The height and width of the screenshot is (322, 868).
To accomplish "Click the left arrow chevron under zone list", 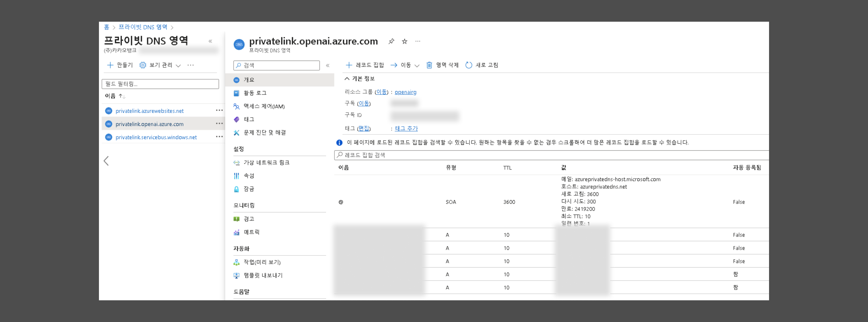I will click(106, 161).
